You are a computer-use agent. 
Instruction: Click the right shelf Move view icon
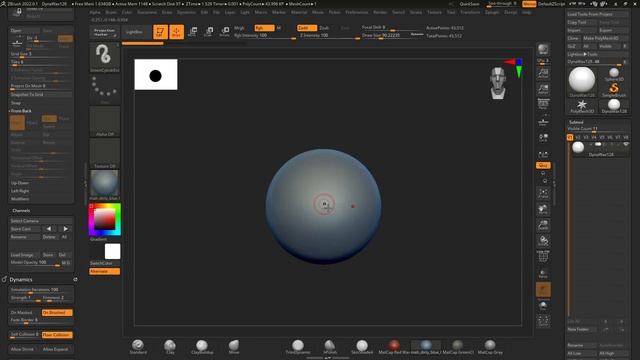(543, 209)
